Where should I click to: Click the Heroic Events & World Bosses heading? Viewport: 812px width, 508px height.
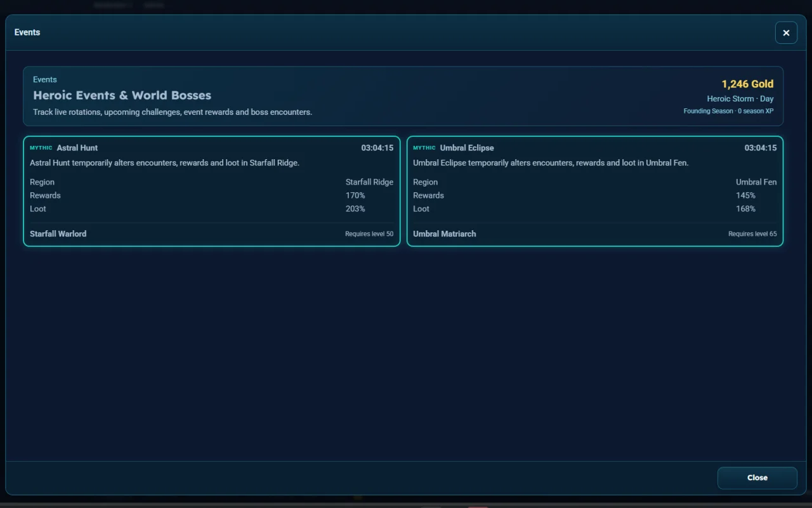[x=122, y=96]
